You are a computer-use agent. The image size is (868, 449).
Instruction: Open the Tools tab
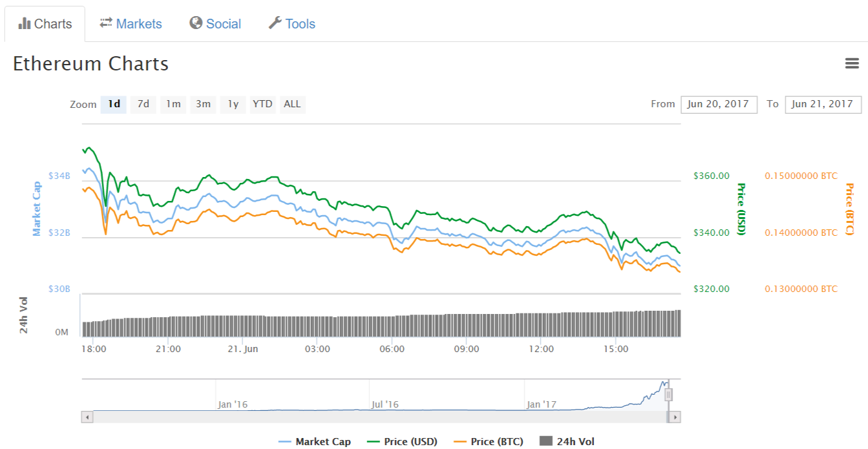pos(292,24)
